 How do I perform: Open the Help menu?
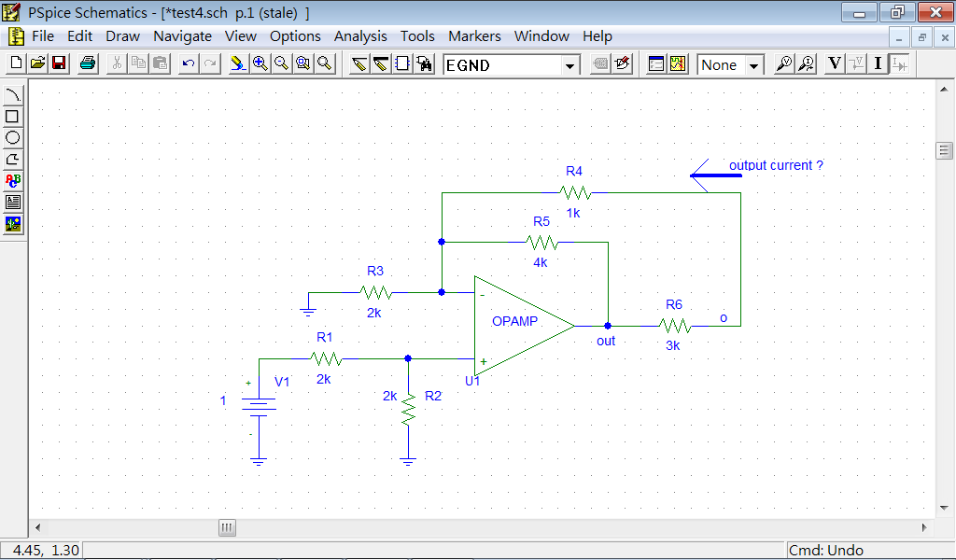tap(597, 36)
